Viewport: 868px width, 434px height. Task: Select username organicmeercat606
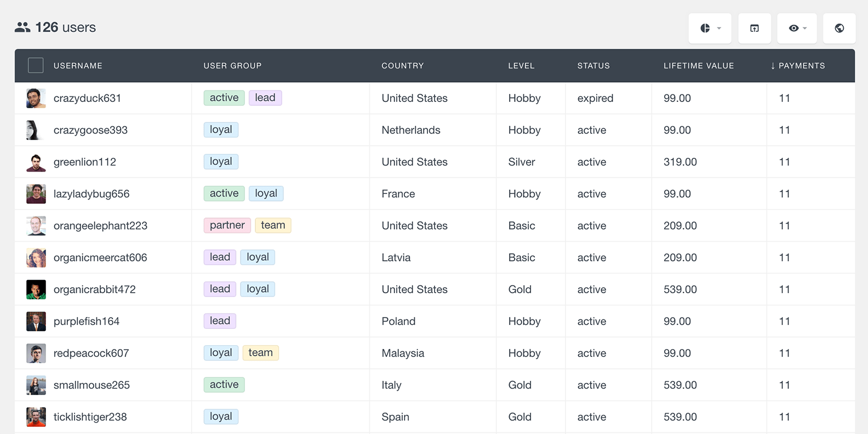[100, 258]
